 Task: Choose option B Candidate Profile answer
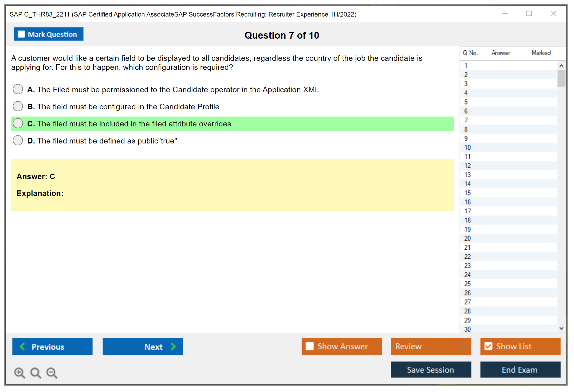pyautogui.click(x=18, y=106)
